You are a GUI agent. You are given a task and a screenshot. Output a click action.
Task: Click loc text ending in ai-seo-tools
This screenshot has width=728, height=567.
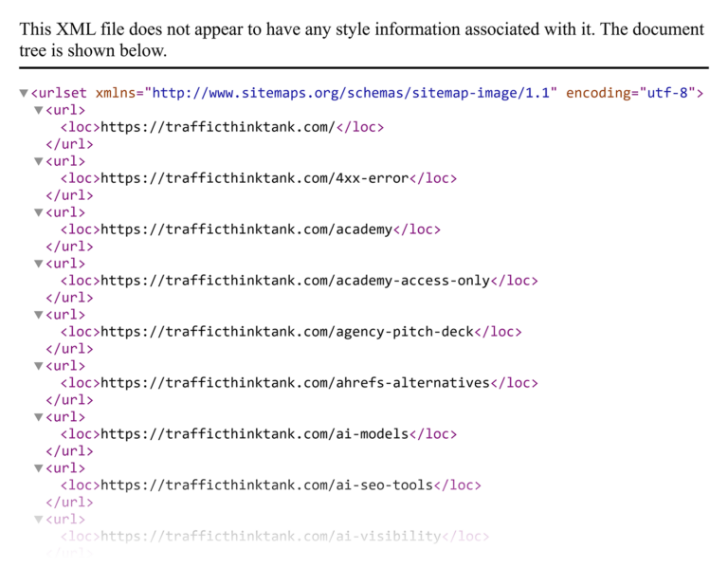click(x=267, y=485)
